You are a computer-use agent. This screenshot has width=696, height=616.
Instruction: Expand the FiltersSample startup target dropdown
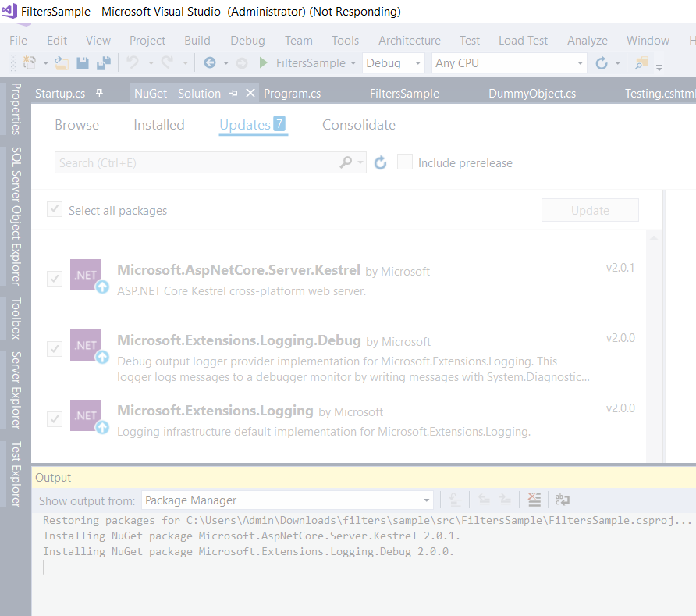353,63
